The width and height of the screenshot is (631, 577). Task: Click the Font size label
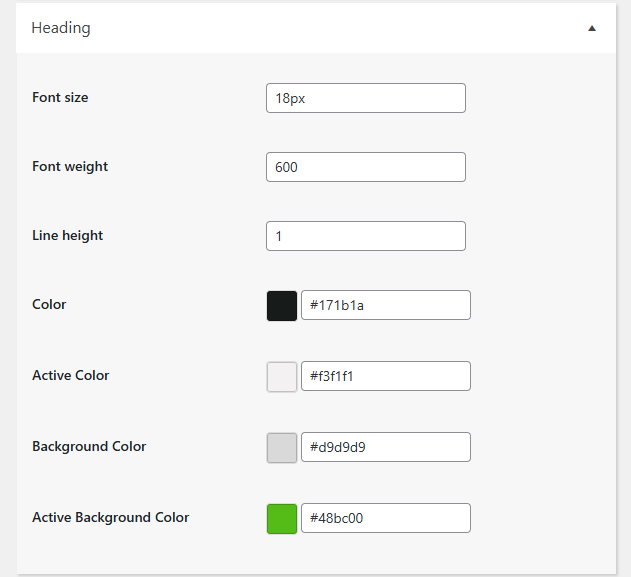(x=60, y=97)
